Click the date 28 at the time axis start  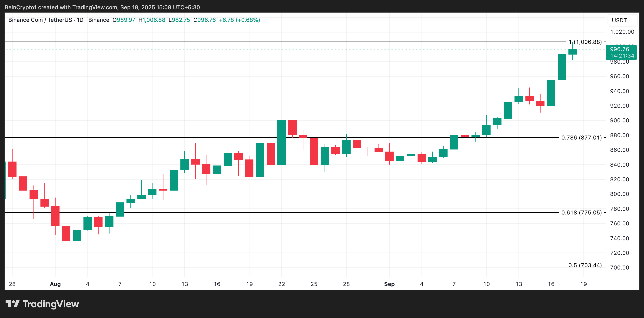[x=12, y=284]
